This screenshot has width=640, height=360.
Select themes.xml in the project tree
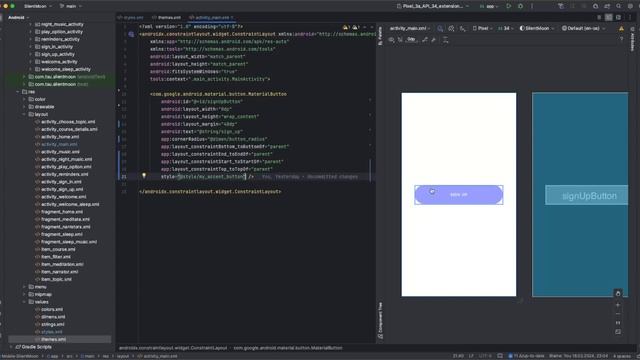click(53, 339)
